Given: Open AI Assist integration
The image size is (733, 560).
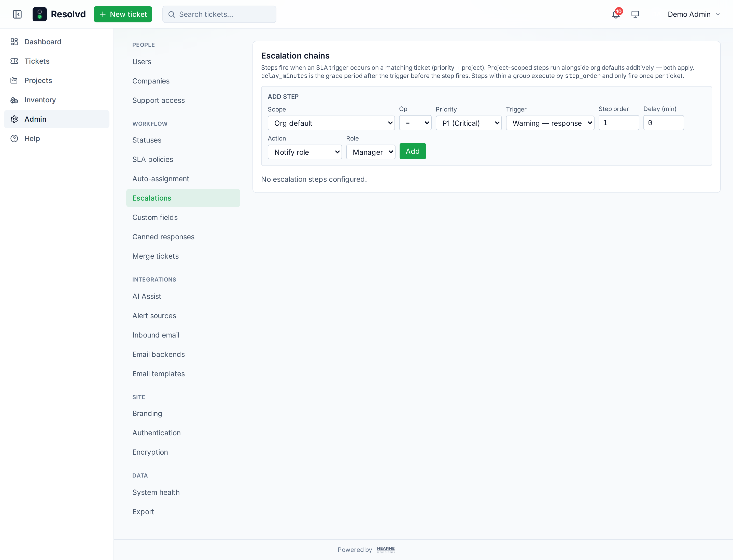Looking at the screenshot, I should (183, 296).
